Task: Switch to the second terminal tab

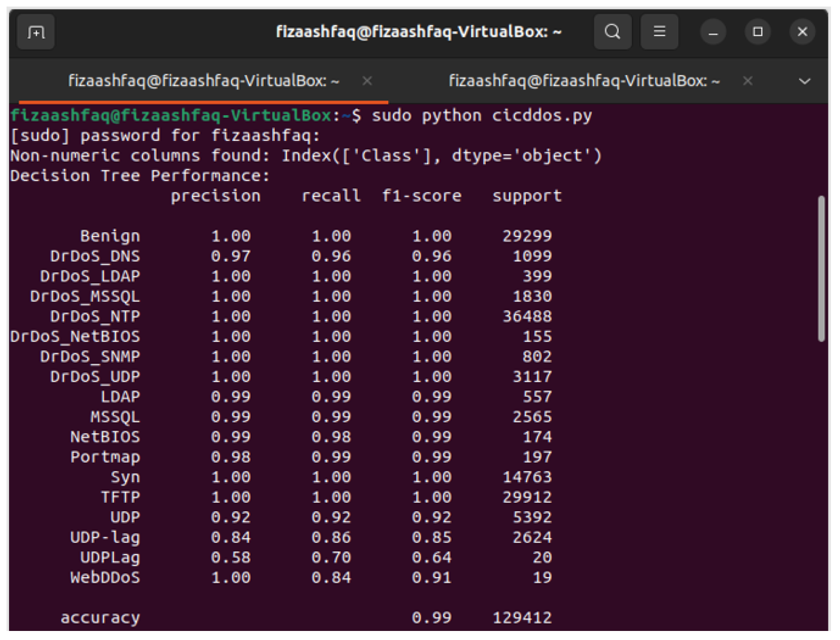Action: 584,81
